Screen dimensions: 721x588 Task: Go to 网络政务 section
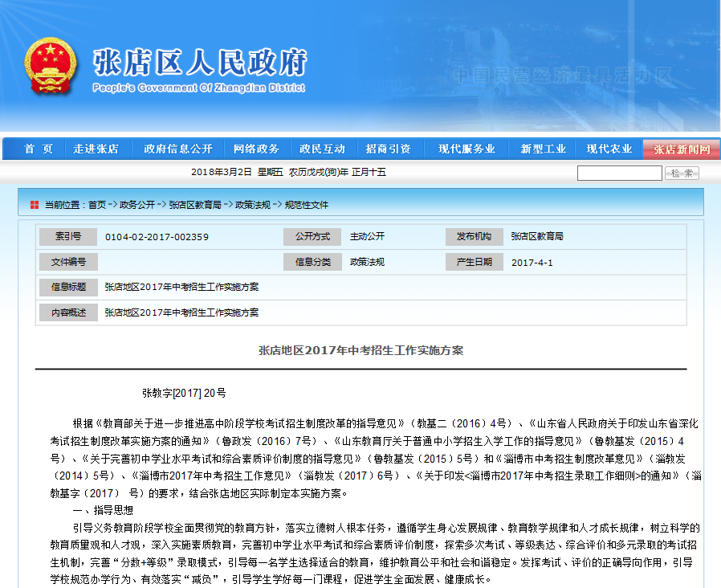pos(256,149)
